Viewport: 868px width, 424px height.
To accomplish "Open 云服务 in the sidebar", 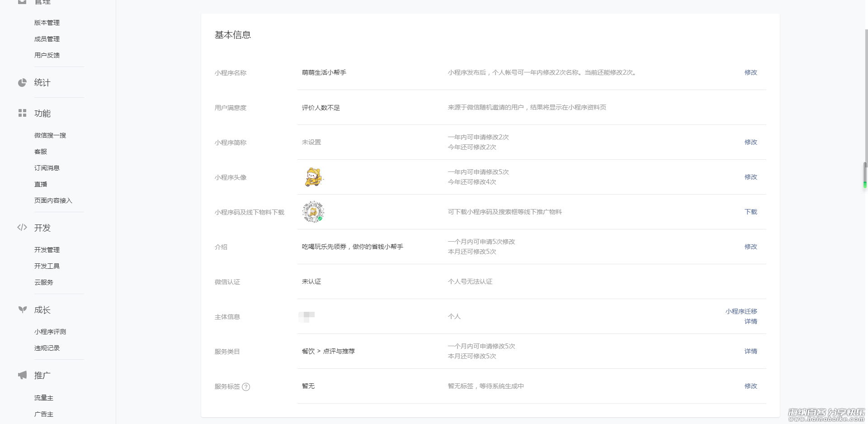I will pyautogui.click(x=44, y=282).
